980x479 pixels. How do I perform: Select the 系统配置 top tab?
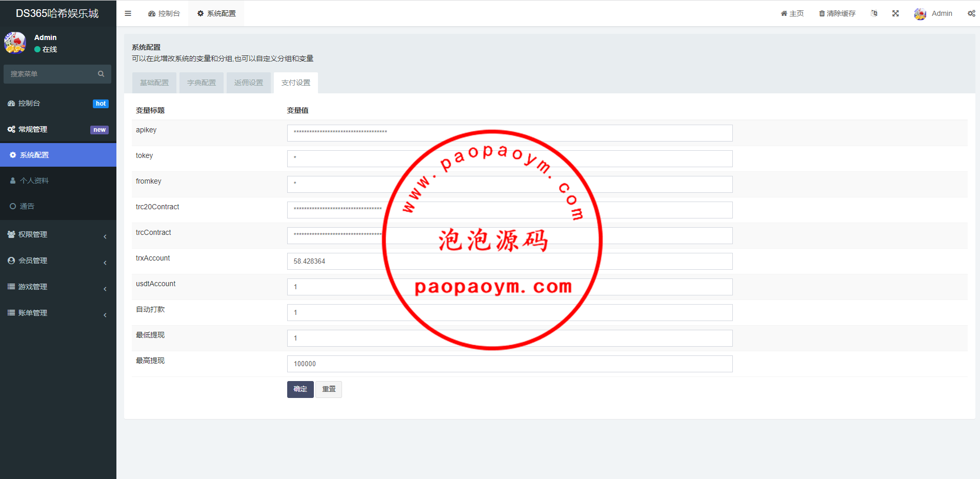(216, 13)
